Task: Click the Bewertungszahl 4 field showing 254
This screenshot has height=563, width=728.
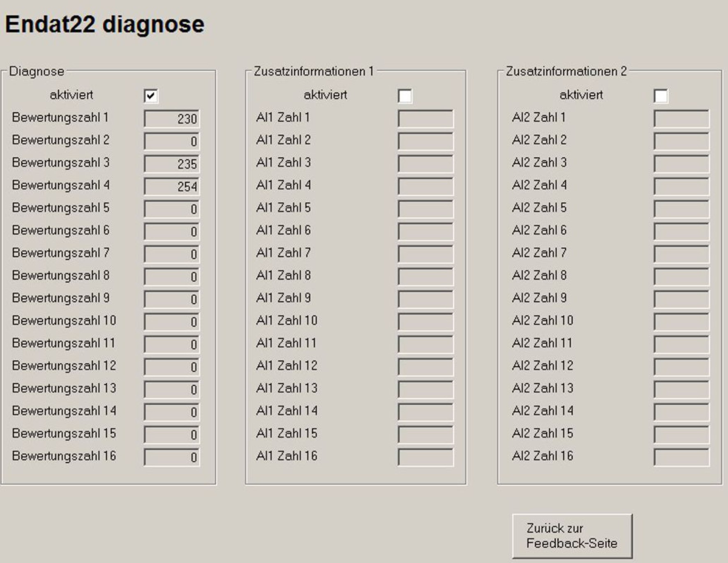Action: [x=172, y=187]
